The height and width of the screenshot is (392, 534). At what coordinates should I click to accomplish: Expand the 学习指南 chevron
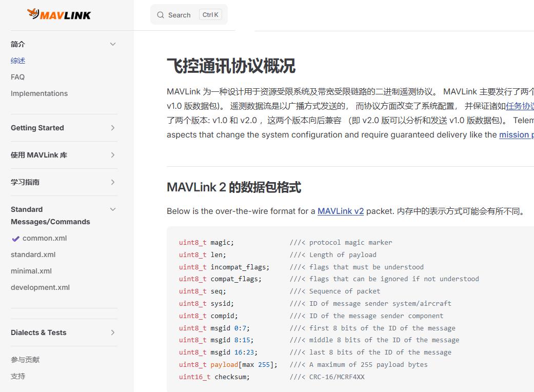coord(113,182)
